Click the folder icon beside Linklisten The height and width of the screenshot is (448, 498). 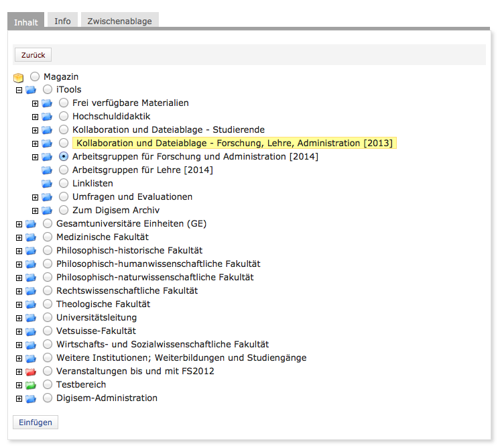pos(47,184)
